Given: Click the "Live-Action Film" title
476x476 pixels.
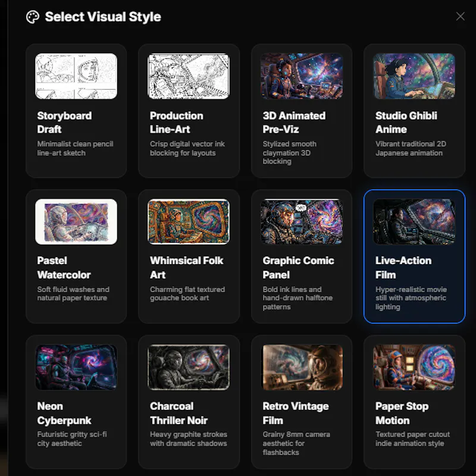Looking at the screenshot, I should [x=403, y=268].
